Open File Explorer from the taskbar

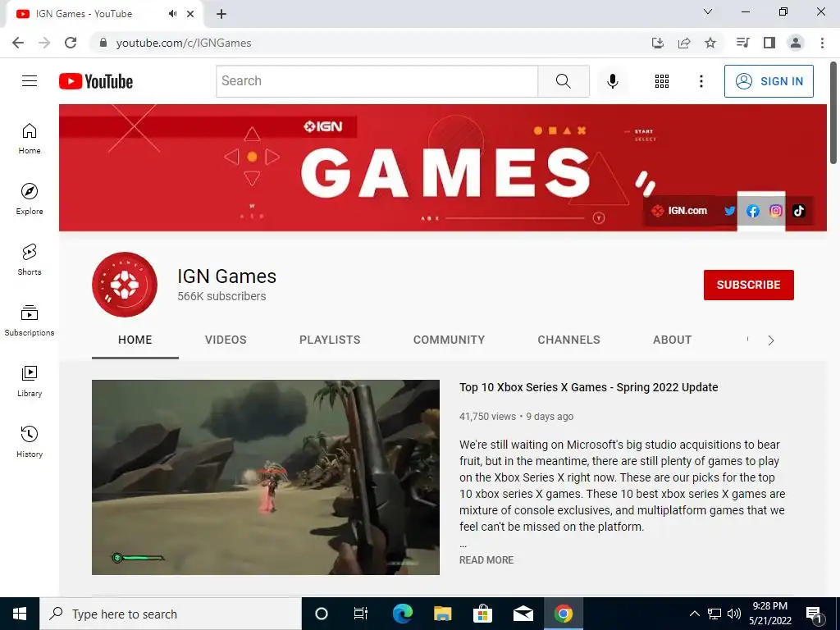tap(442, 614)
